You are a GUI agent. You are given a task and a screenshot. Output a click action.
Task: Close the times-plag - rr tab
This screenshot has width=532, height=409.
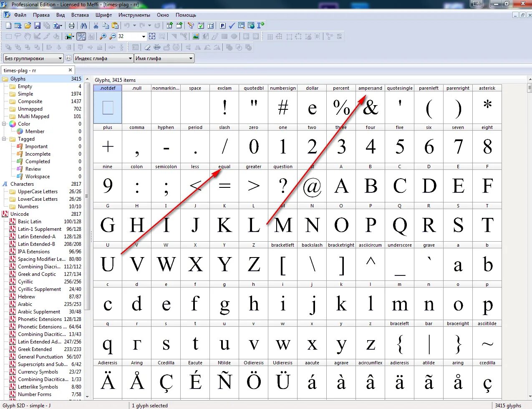pos(70,70)
